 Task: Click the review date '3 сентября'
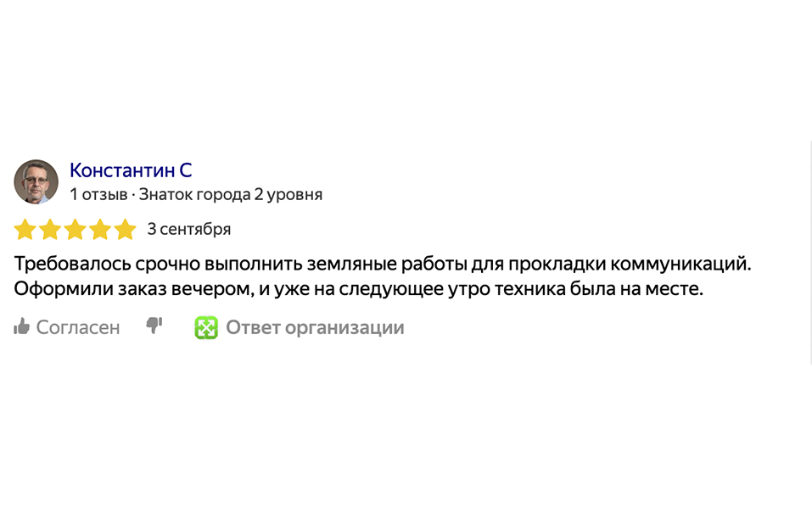[189, 229]
